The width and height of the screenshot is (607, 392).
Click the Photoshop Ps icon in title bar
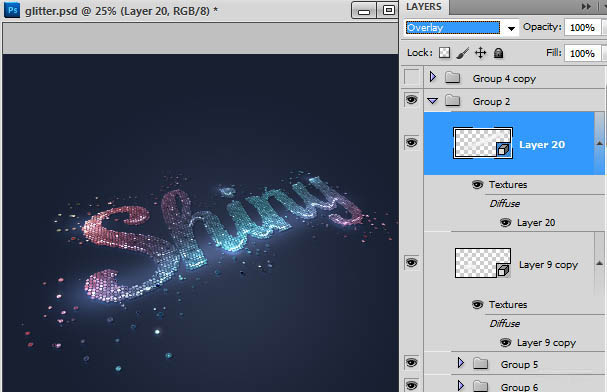(x=12, y=10)
